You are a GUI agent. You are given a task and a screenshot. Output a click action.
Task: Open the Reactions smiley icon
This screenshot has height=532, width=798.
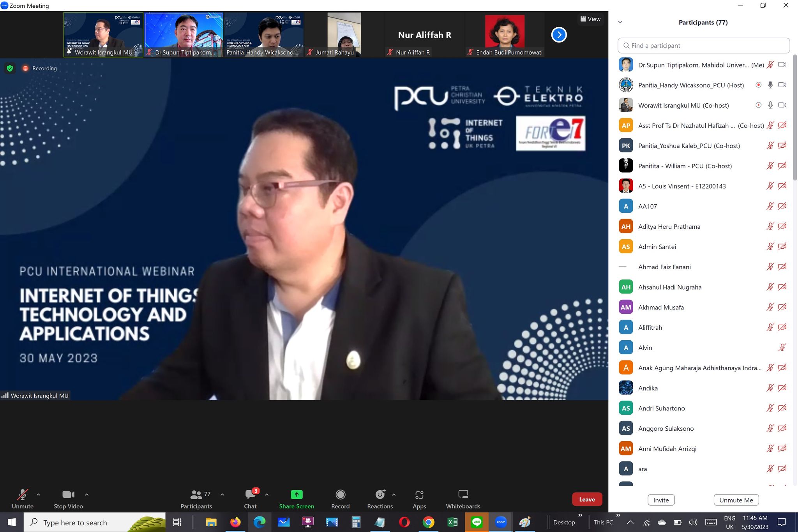click(380, 495)
